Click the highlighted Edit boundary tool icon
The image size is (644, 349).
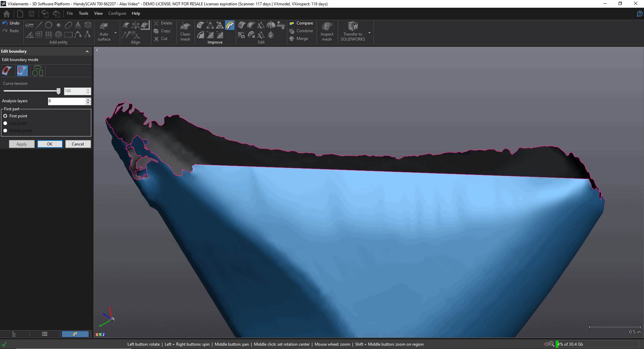(230, 25)
